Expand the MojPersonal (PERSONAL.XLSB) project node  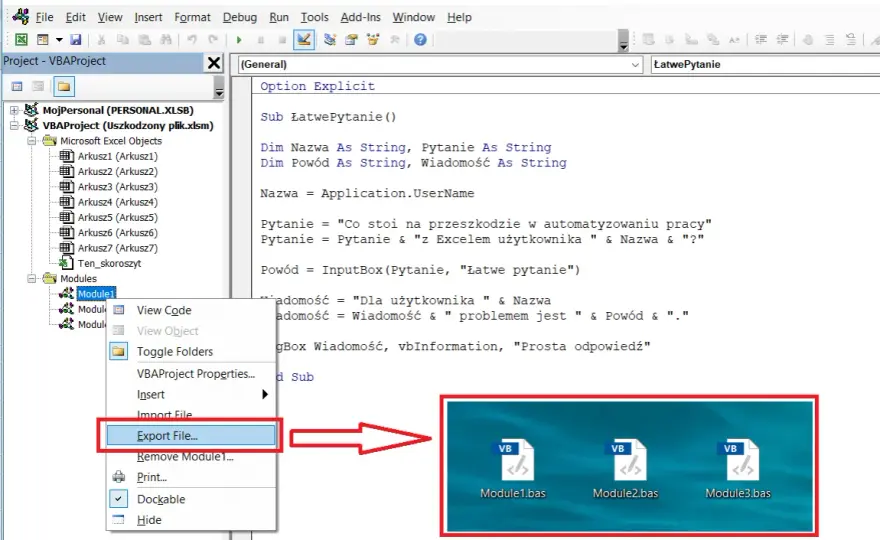[14, 111]
